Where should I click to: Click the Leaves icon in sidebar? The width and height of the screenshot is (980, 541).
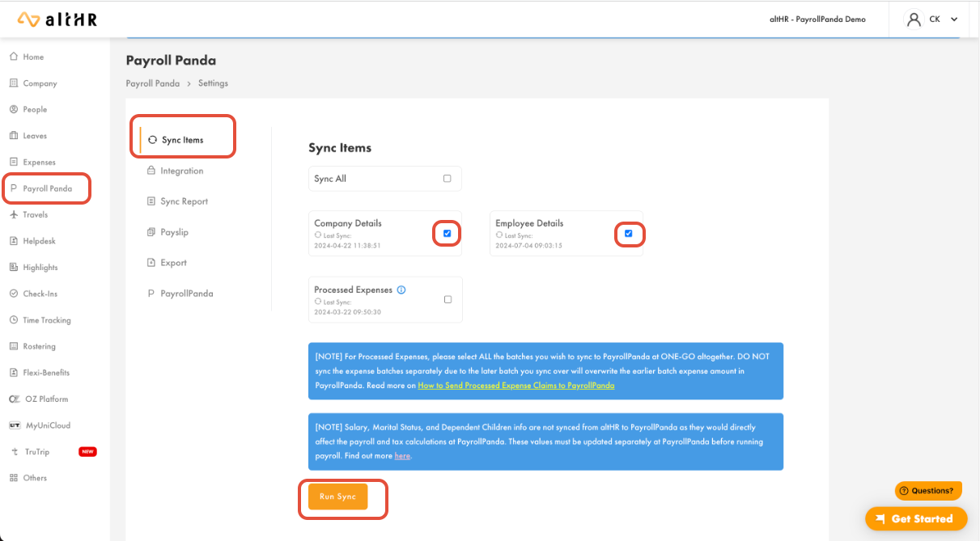14,136
